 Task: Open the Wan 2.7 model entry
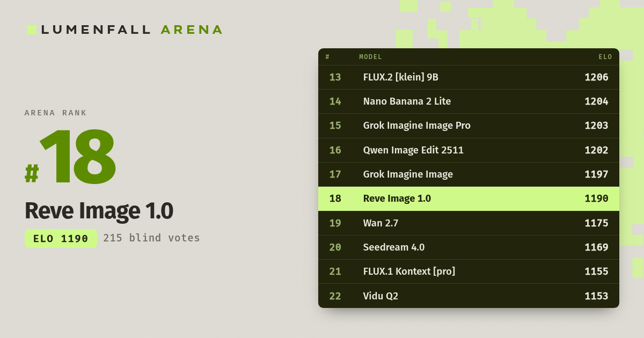pyautogui.click(x=469, y=223)
